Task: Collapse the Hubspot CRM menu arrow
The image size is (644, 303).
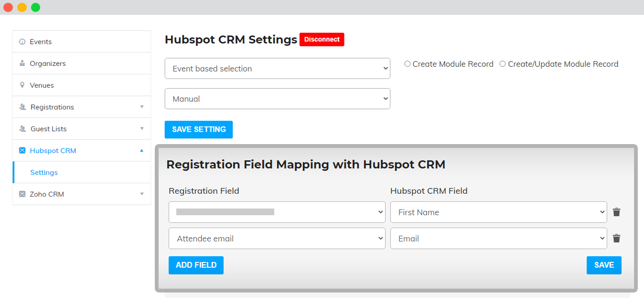Action: (x=142, y=151)
